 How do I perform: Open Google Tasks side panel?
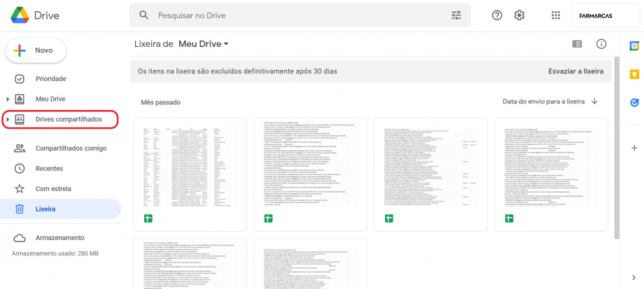[634, 102]
